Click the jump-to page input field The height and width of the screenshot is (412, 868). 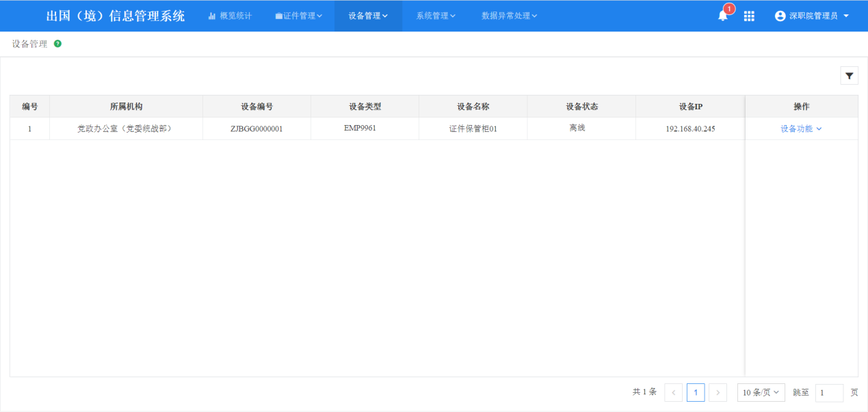[x=829, y=393]
